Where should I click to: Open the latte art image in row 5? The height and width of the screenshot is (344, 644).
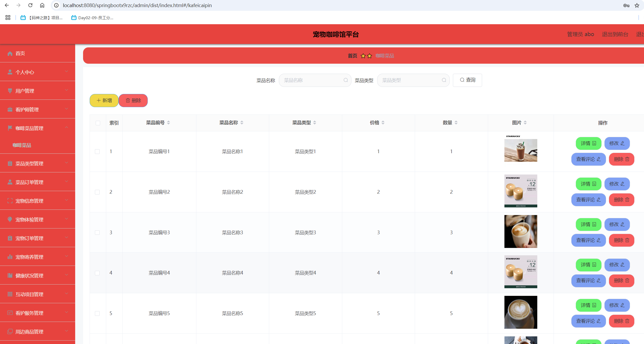click(520, 312)
